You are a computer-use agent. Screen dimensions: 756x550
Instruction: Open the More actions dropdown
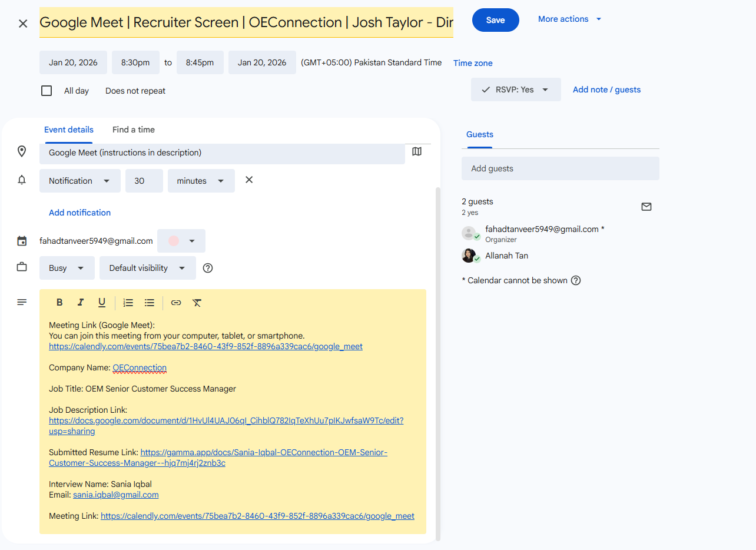click(x=569, y=19)
